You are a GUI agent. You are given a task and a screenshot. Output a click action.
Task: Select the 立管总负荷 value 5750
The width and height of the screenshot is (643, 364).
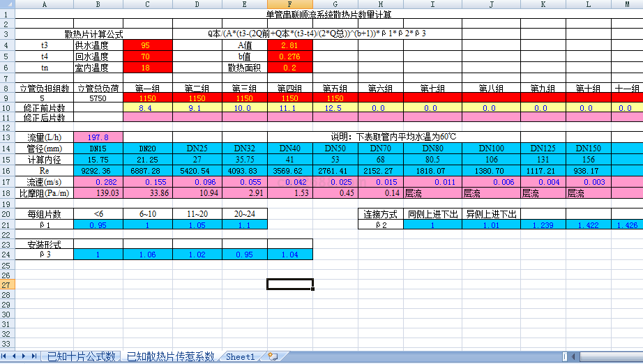[98, 99]
